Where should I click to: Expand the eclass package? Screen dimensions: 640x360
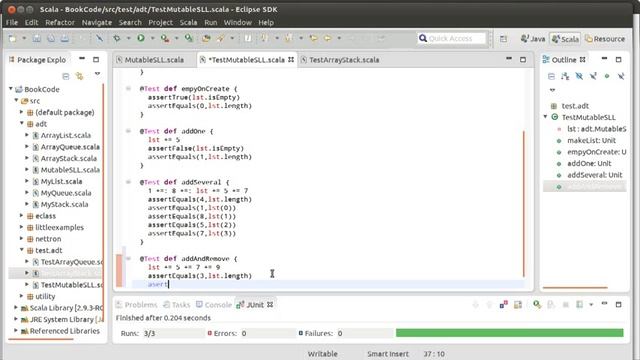click(x=22, y=216)
